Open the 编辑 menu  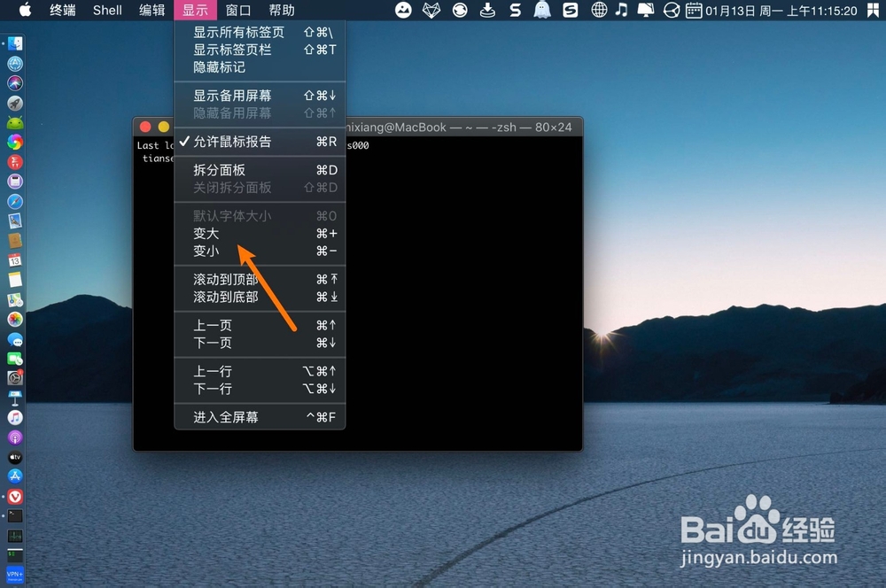[x=152, y=10]
